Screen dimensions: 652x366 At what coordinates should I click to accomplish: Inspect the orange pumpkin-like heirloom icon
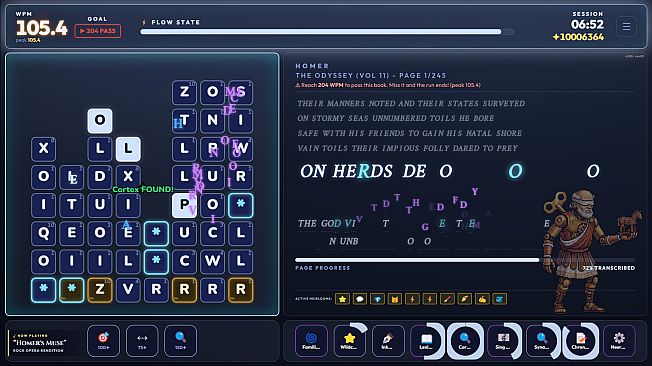482,299
